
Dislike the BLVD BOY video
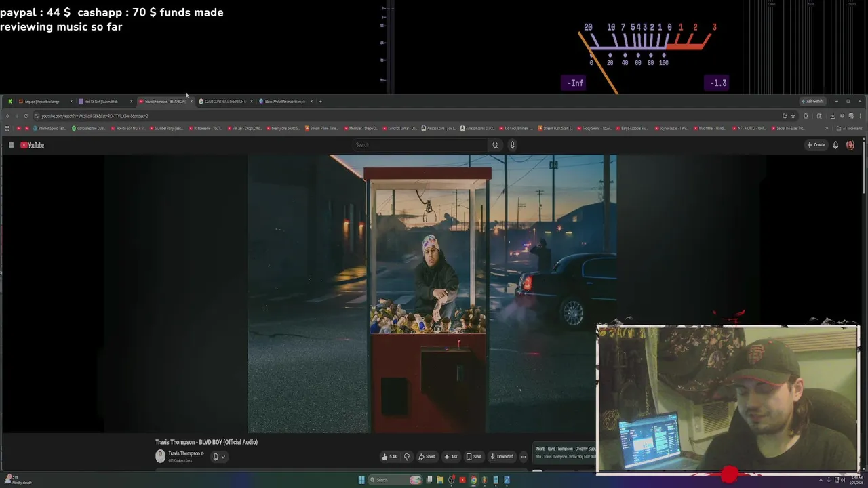(x=407, y=457)
